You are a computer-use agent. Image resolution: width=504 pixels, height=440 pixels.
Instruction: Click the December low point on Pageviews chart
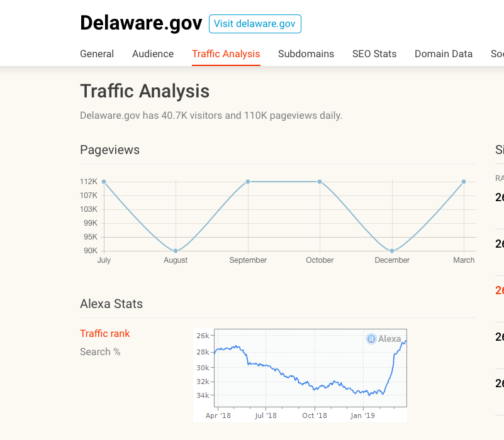(x=392, y=251)
